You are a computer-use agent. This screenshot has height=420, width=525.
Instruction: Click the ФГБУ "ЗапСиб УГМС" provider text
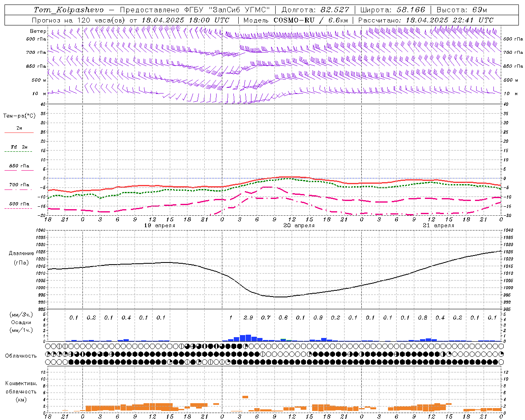point(226,10)
